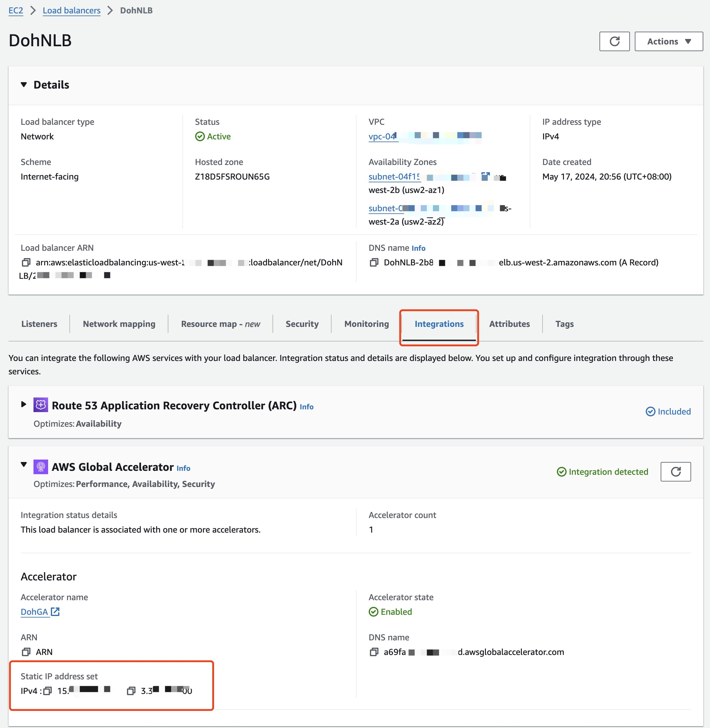This screenshot has width=710, height=728.
Task: Open the Attributes tab
Action: [x=509, y=324]
